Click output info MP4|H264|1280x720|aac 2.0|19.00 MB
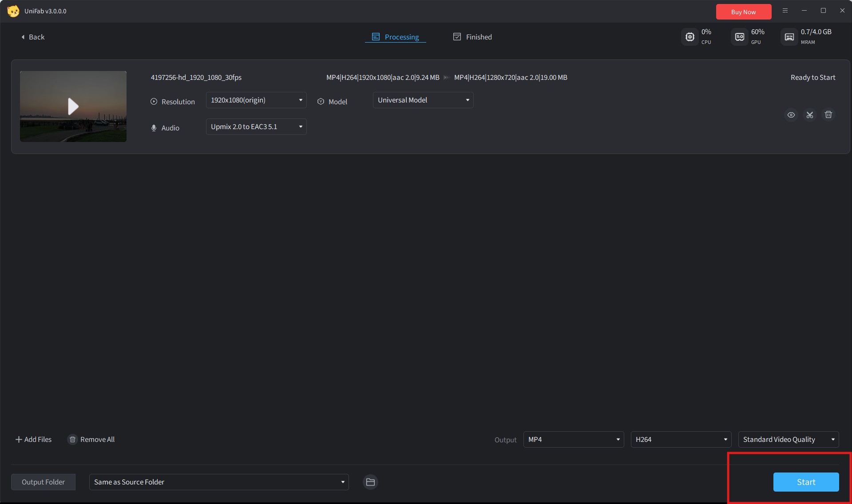 coord(511,78)
